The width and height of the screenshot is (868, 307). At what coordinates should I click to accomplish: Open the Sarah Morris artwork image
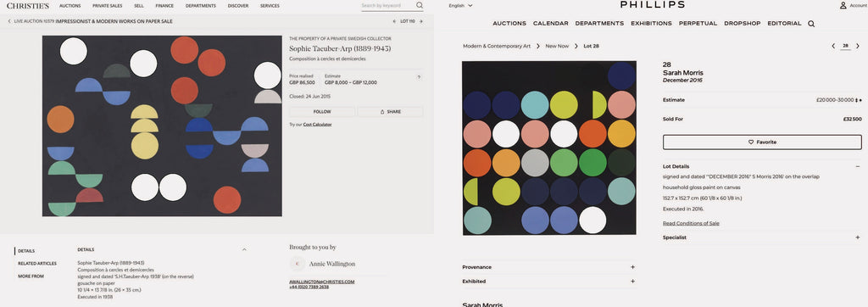point(549,148)
